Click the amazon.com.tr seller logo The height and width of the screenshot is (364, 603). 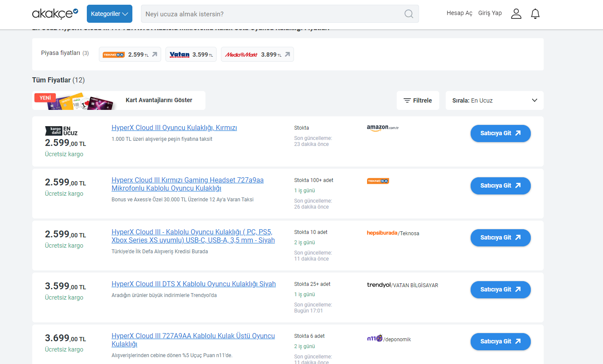383,127
